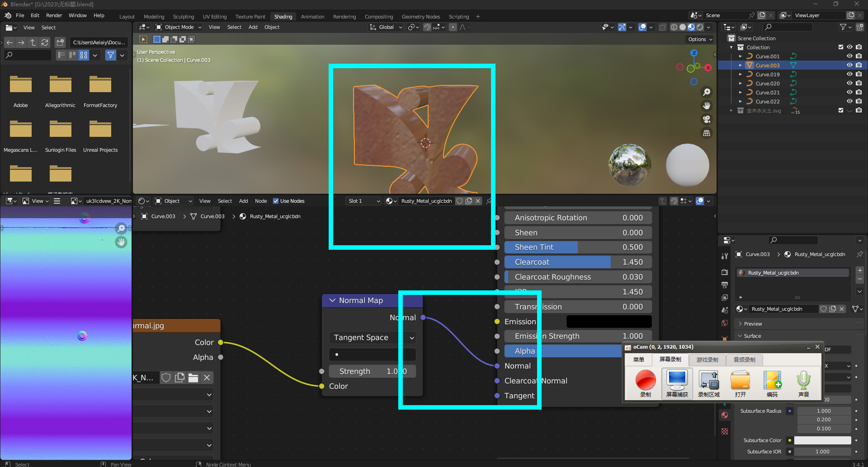Go to parent directory in file browser
Image resolution: width=868 pixels, height=467 pixels.
(x=33, y=42)
